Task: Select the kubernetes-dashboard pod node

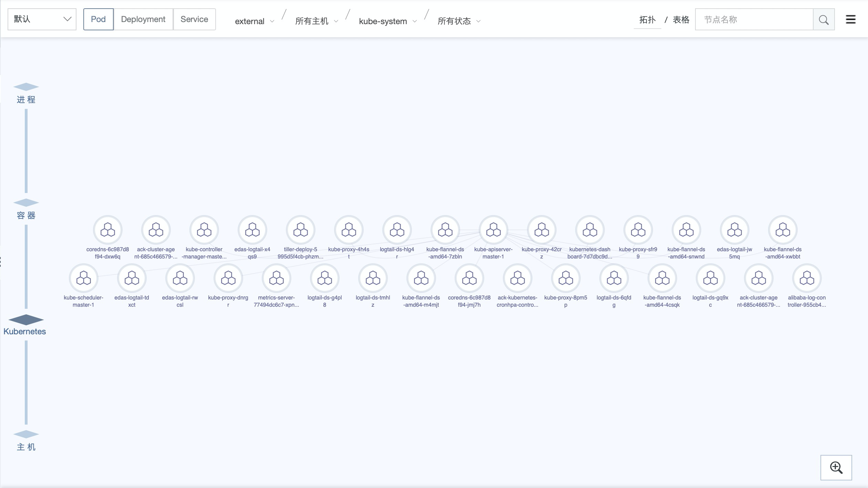Action: click(x=590, y=230)
